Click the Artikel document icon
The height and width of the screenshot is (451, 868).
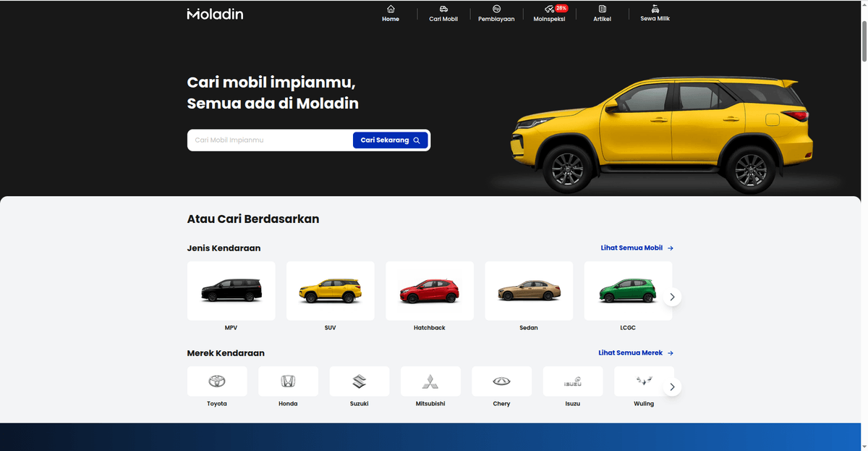point(602,9)
